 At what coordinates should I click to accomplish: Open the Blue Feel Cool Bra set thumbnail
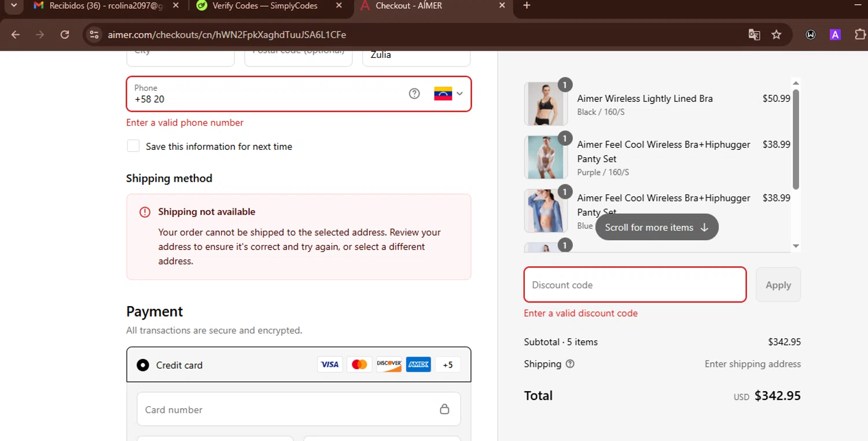coord(545,210)
